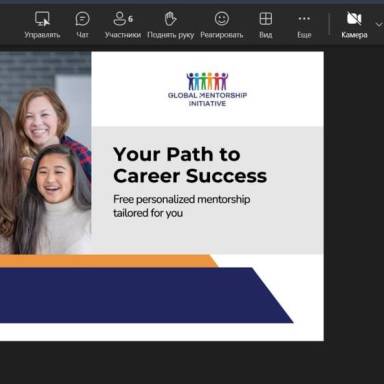The width and height of the screenshot is (384, 384).
Task: Open the Управлять presentation control
Action: click(x=42, y=25)
